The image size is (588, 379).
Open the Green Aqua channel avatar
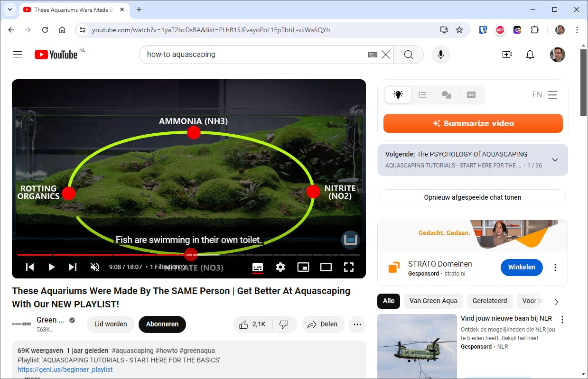pos(21,324)
